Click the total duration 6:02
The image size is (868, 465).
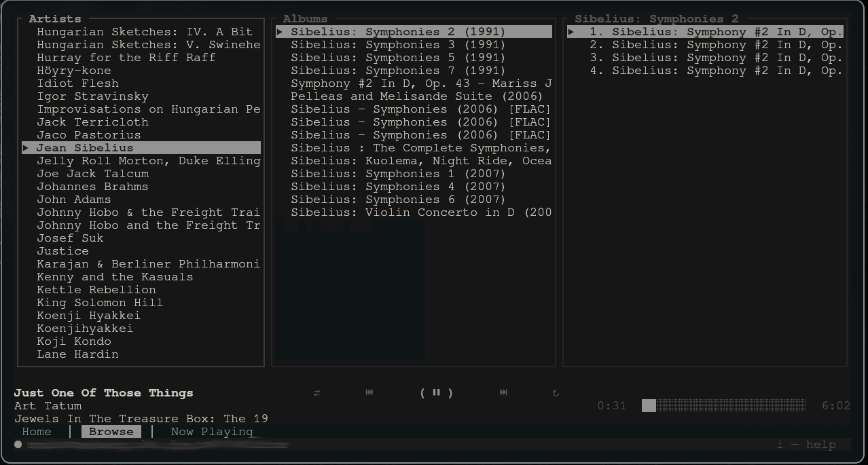836,406
